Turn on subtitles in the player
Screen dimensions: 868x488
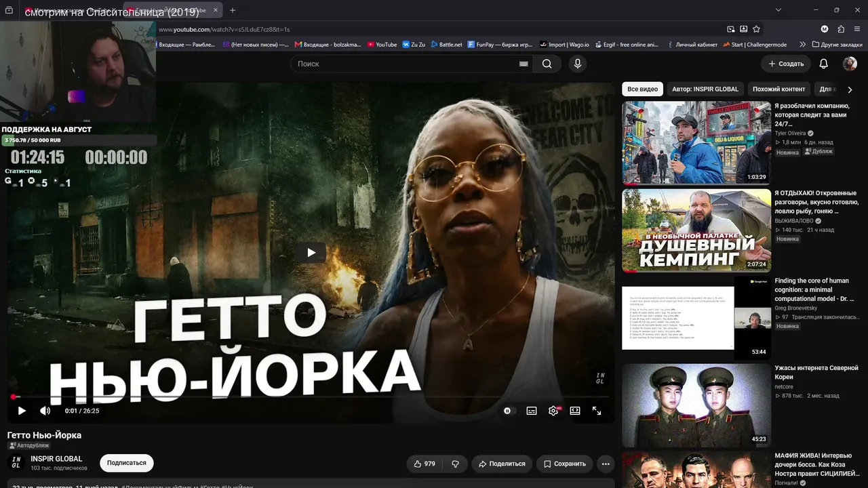pyautogui.click(x=532, y=411)
